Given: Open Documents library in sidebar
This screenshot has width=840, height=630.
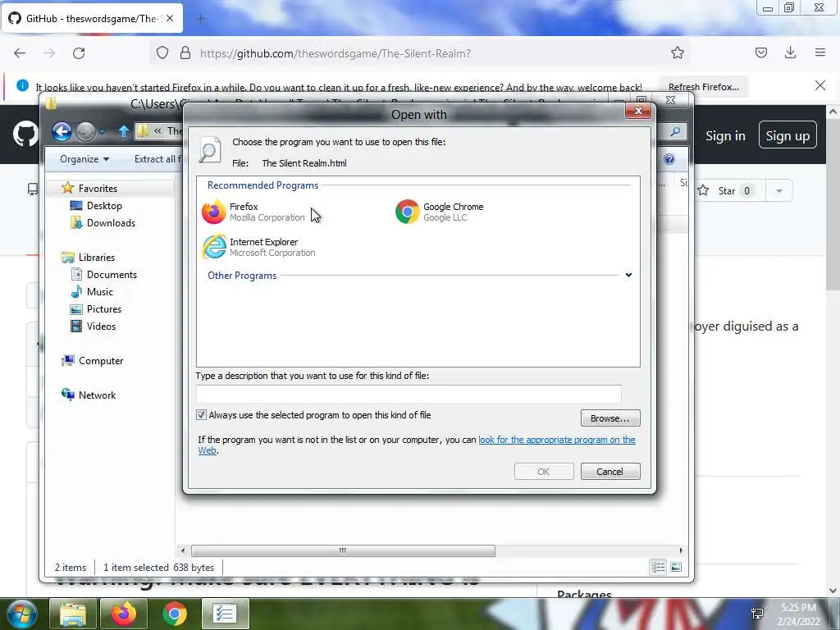Looking at the screenshot, I should coord(112,275).
